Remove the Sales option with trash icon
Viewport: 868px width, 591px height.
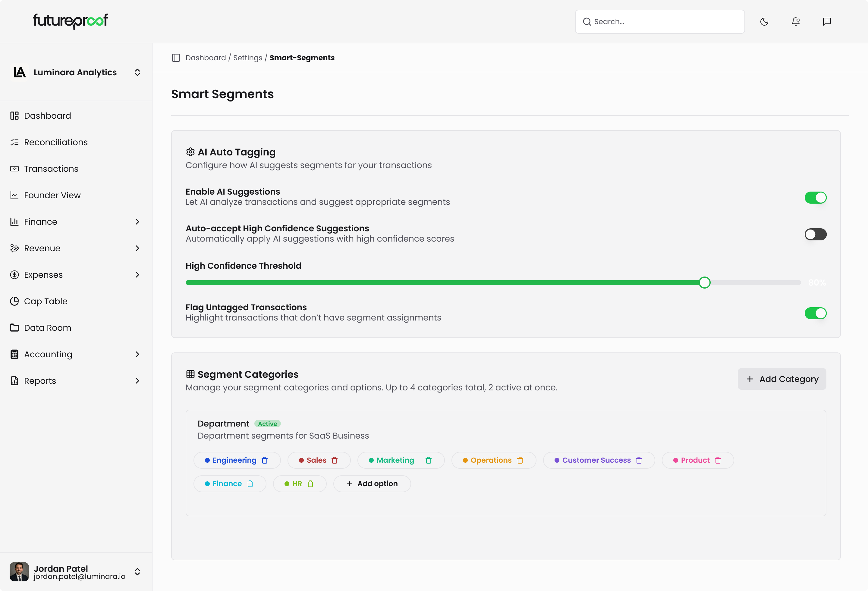tap(335, 460)
